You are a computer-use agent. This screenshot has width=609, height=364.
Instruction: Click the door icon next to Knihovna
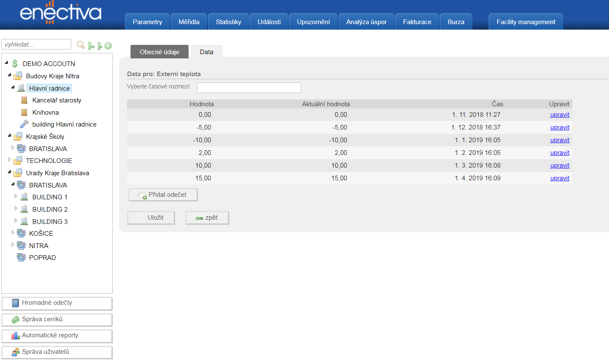25,113
